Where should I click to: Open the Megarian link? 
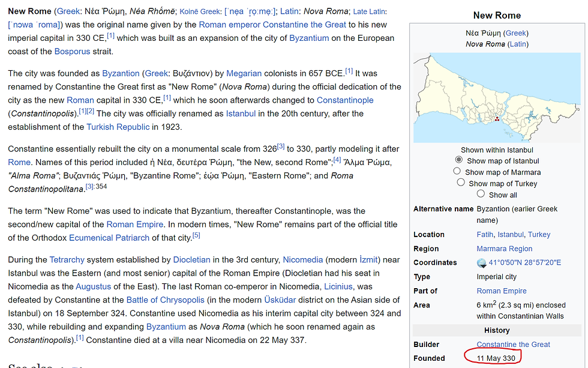(x=244, y=73)
